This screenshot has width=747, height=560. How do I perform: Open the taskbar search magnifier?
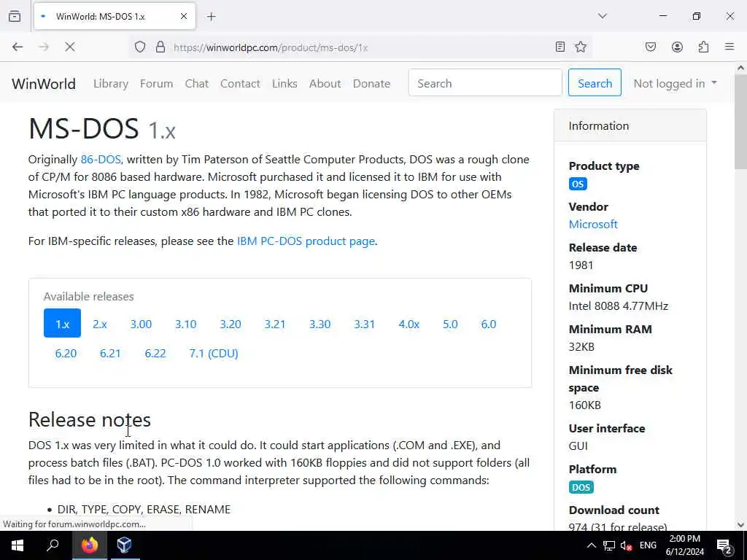(x=53, y=545)
